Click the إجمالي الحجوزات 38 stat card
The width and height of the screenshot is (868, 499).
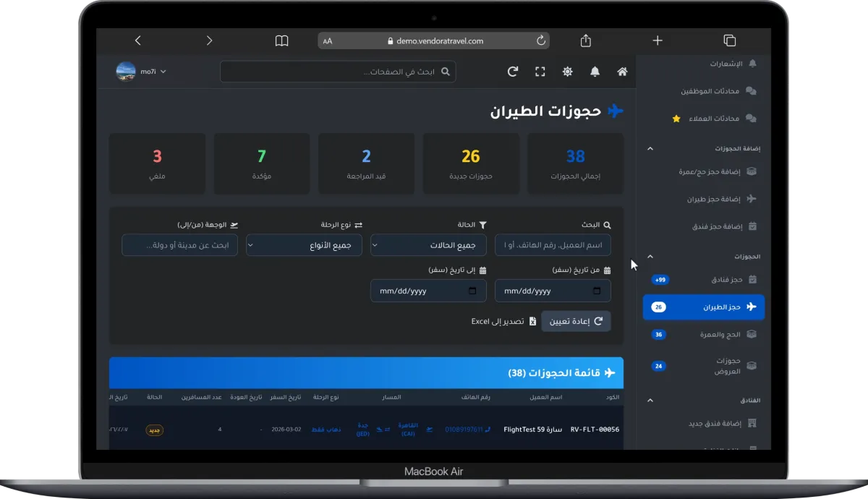[x=576, y=163]
